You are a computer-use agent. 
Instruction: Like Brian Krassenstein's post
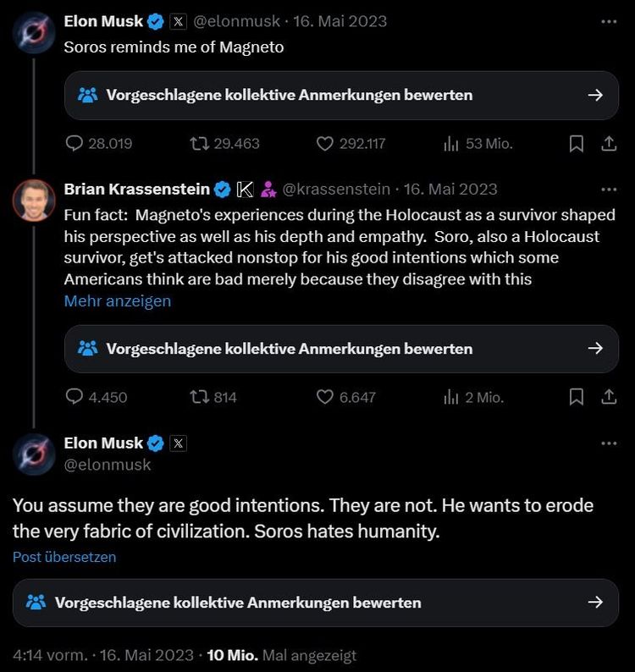[325, 397]
